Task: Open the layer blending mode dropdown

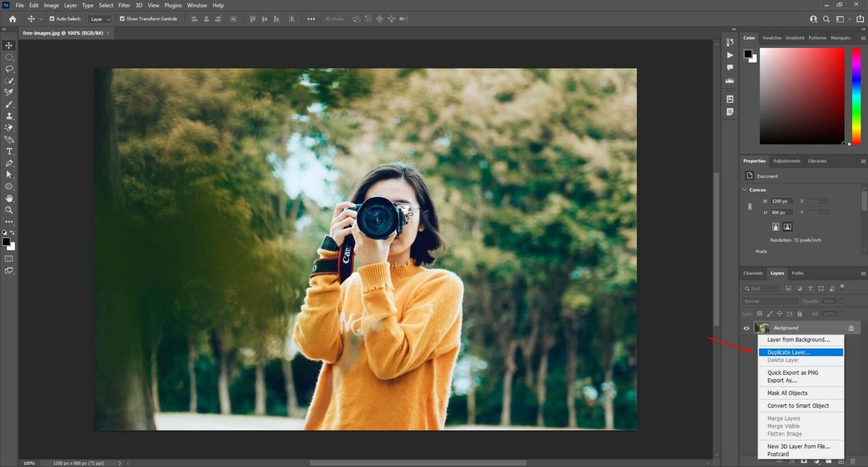Action: point(769,301)
